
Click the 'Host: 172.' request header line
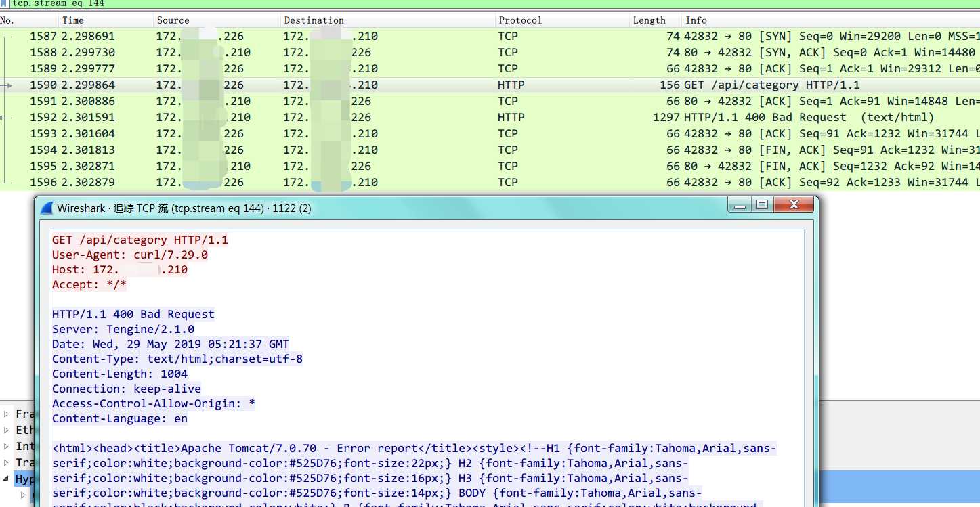(x=120, y=269)
